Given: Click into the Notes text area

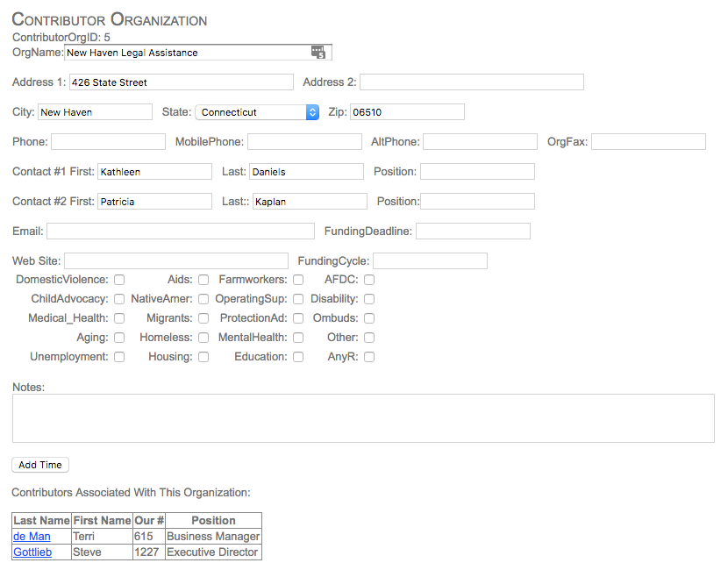Looking at the screenshot, I should [x=363, y=418].
